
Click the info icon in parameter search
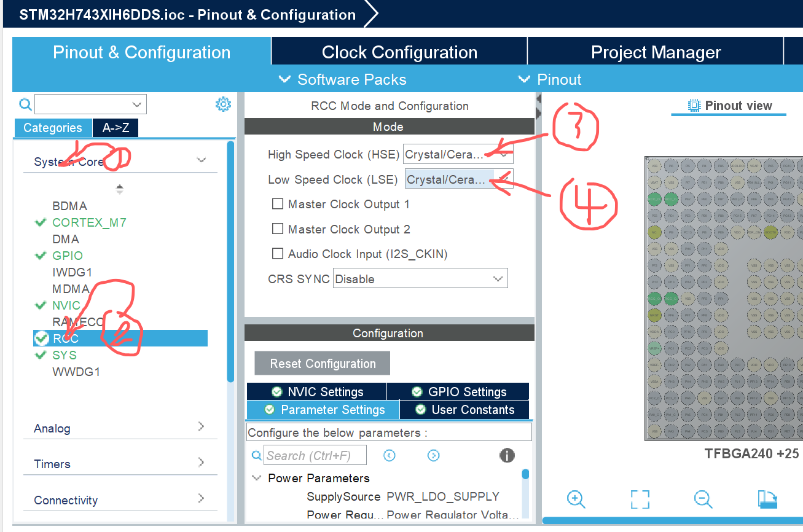[507, 455]
